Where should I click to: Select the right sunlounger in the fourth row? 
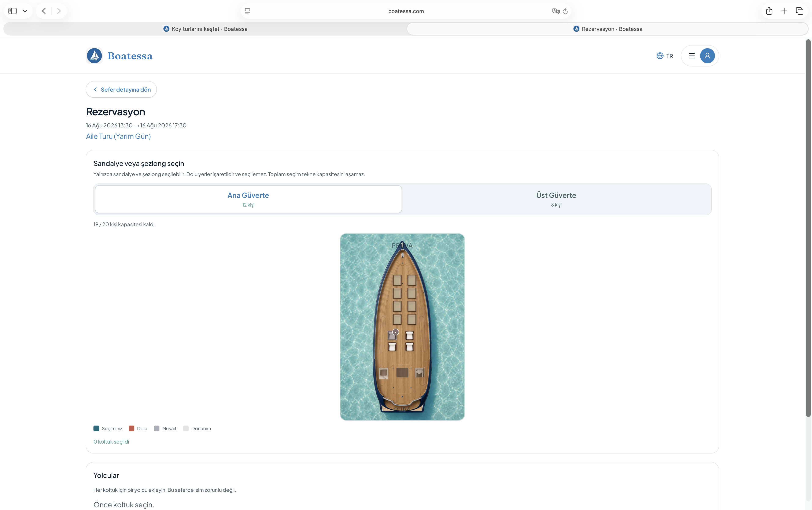click(411, 319)
